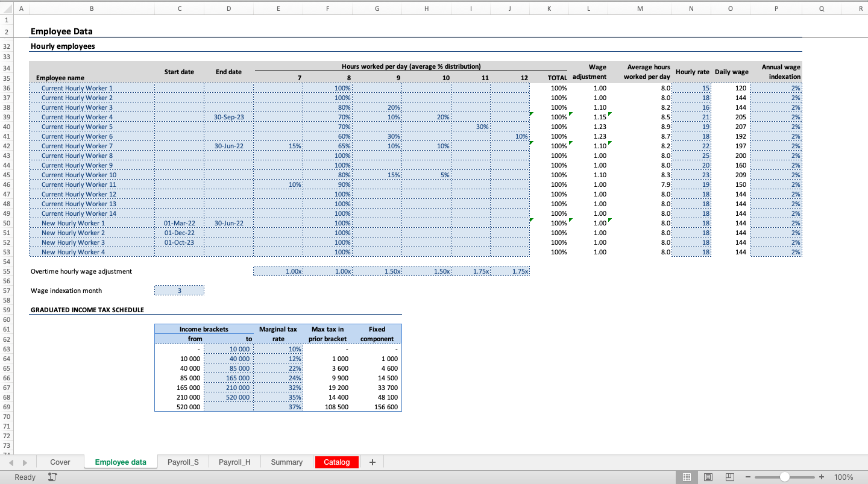868x484 pixels.
Task: Open the Payroll_S sheet tab
Action: tap(183, 462)
